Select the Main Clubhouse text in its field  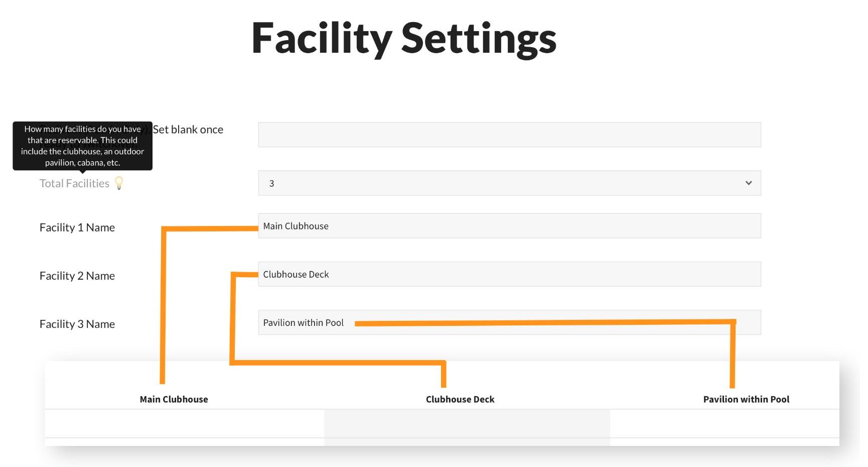[296, 225]
